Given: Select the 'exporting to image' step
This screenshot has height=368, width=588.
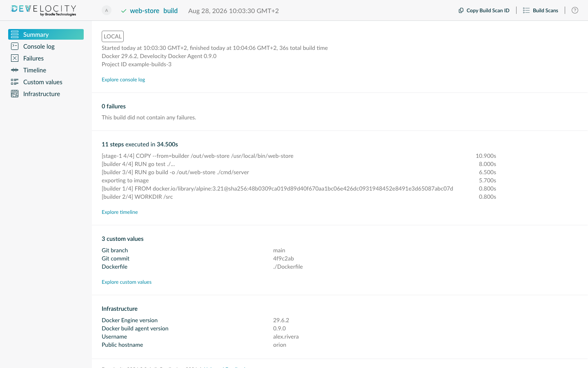Looking at the screenshot, I should 299,180.
